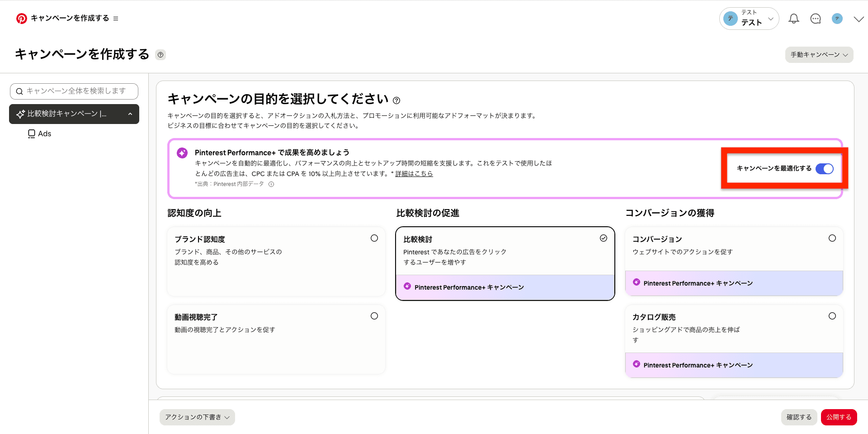Select the 動画視聴完了 radio button
The width and height of the screenshot is (868, 434).
[x=374, y=316]
